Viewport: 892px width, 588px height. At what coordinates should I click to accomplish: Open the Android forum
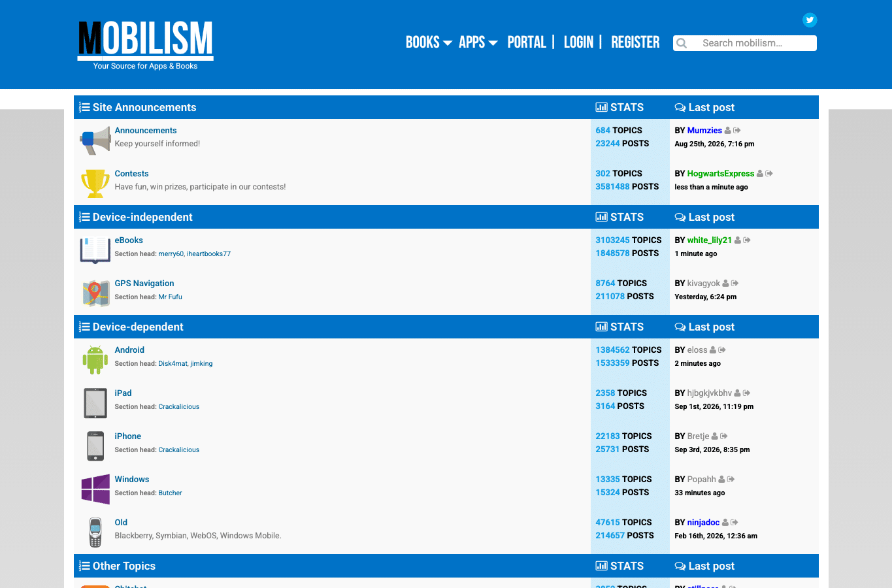(129, 350)
